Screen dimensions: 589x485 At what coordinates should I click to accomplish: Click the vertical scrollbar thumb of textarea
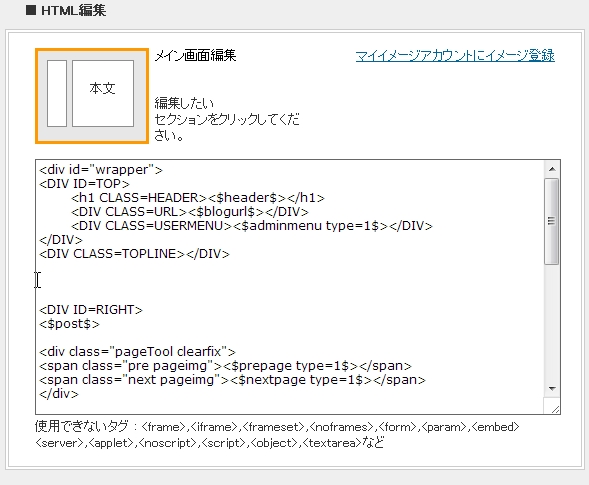pos(551,221)
